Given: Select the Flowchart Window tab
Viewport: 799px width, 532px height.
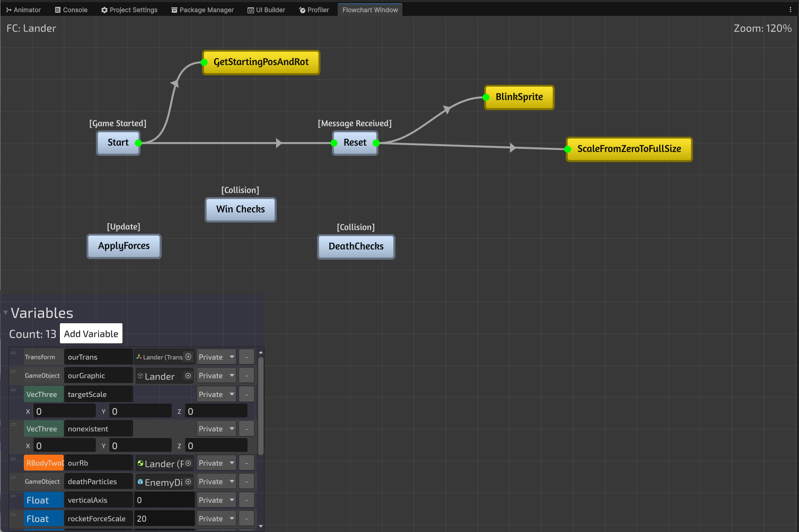Looking at the screenshot, I should point(370,10).
